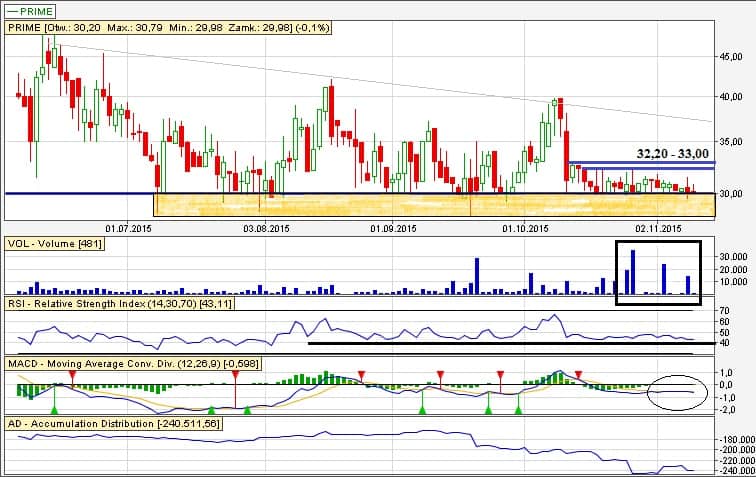
Task: Click the leftmost green up arrow in MACD
Action: coord(54,410)
